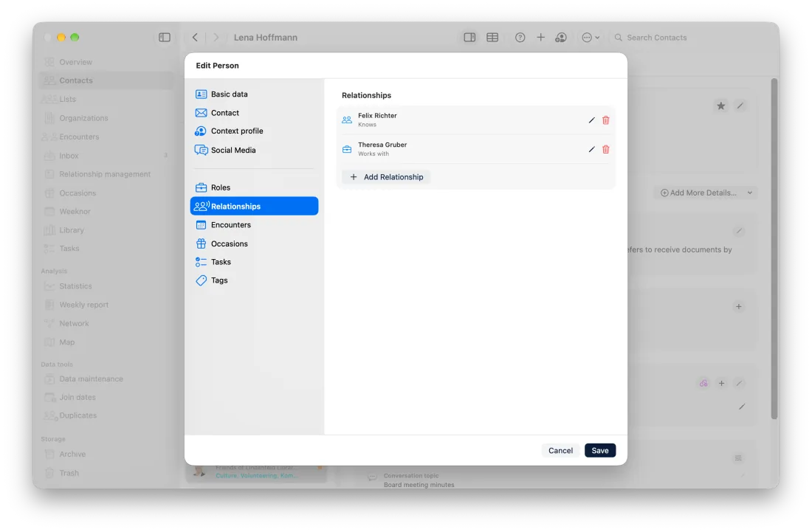This screenshot has width=812, height=532.
Task: Open Duplicates in sidebar
Action: pos(107,415)
